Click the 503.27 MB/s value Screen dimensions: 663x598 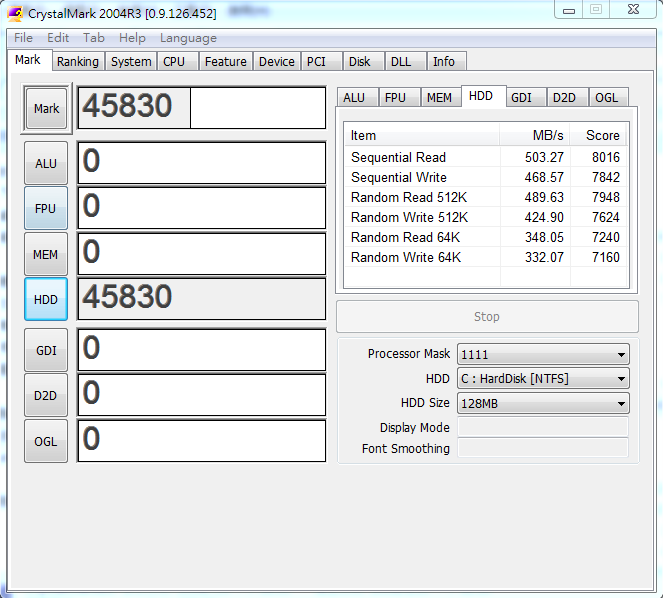[x=544, y=157]
